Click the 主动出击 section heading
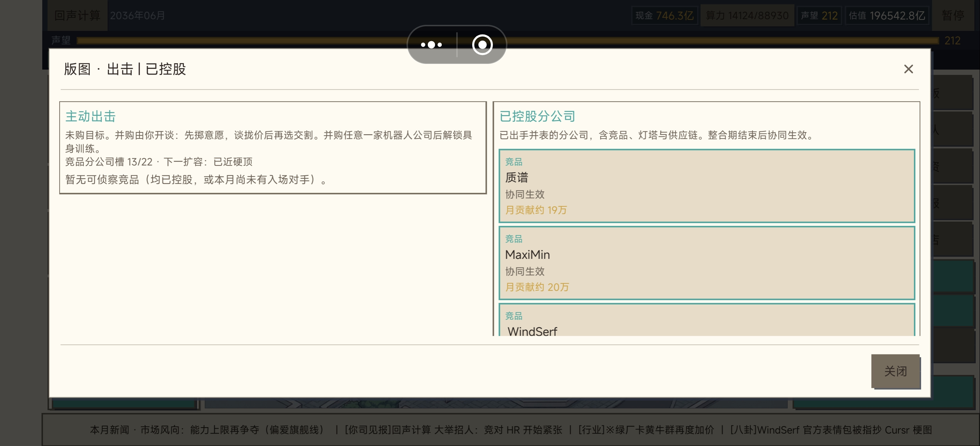Viewport: 980px width, 446px height. click(x=91, y=116)
